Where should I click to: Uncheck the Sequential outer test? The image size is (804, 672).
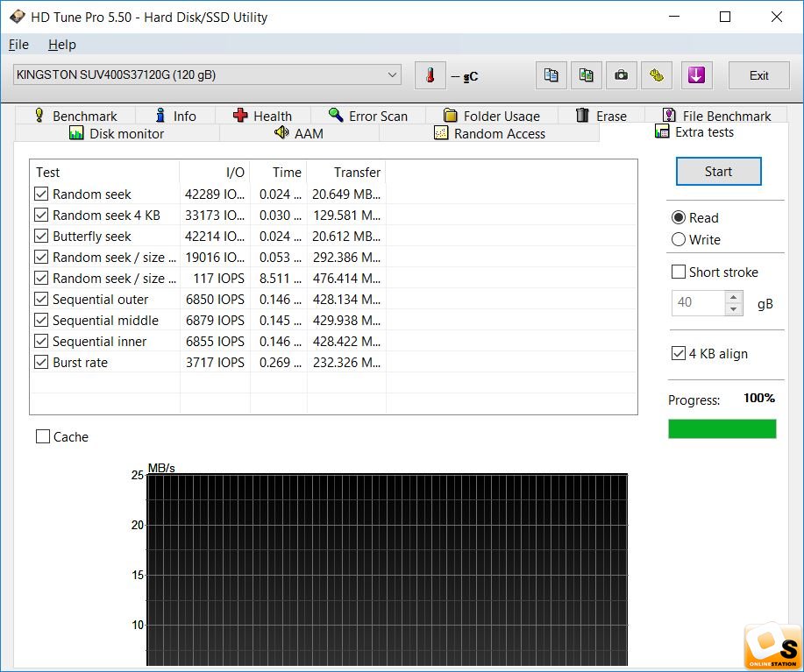(x=41, y=299)
